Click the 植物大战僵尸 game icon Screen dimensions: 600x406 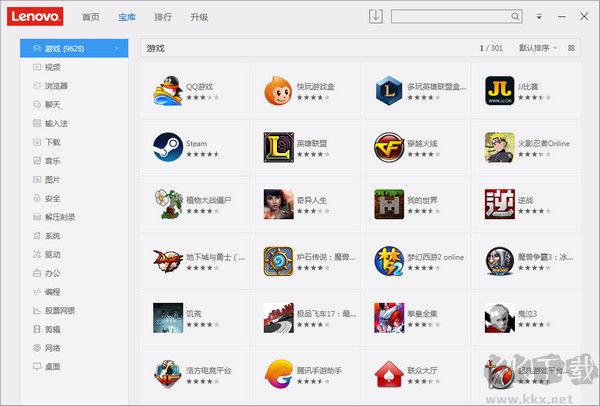pyautogui.click(x=166, y=204)
